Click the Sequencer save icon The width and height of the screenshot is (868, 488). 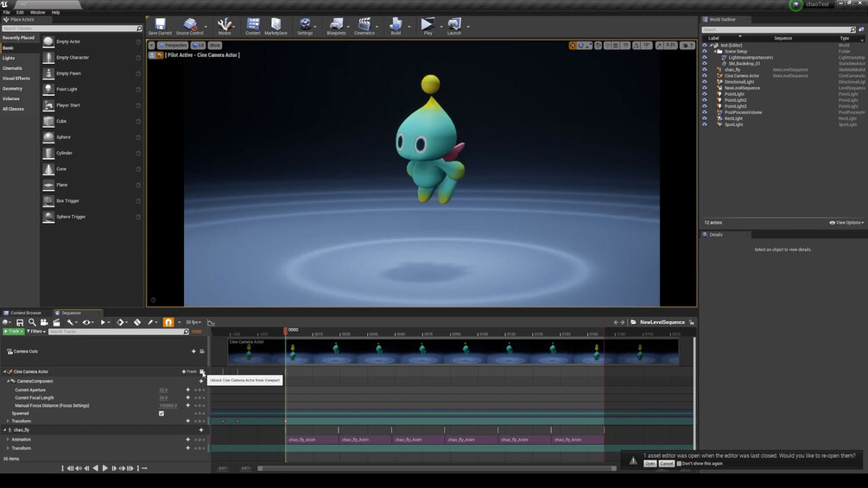click(20, 322)
